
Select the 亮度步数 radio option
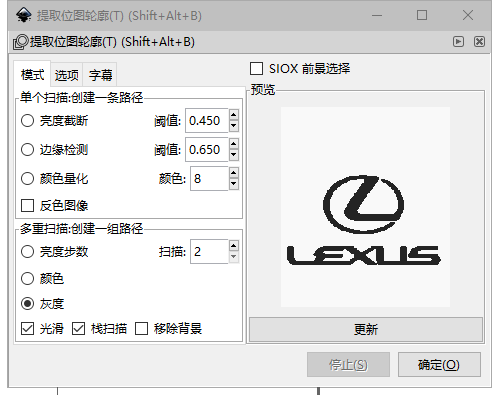coord(27,252)
